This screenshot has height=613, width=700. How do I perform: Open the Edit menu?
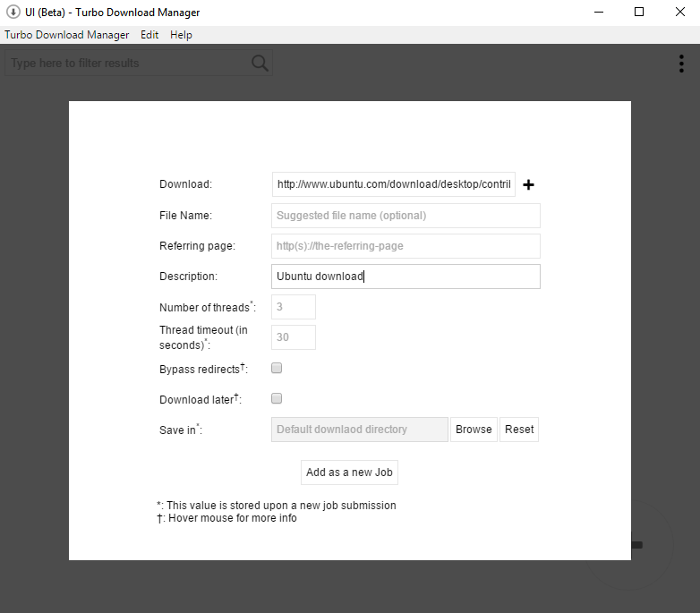click(x=149, y=35)
